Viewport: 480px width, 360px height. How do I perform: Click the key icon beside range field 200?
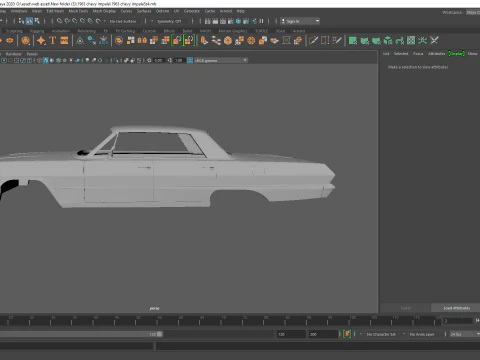[x=347, y=334]
